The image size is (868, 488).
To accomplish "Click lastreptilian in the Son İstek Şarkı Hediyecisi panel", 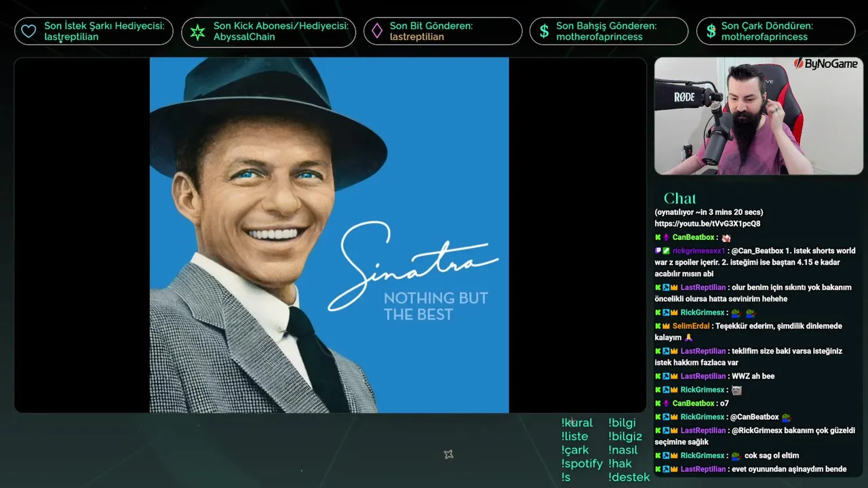I will (x=71, y=37).
